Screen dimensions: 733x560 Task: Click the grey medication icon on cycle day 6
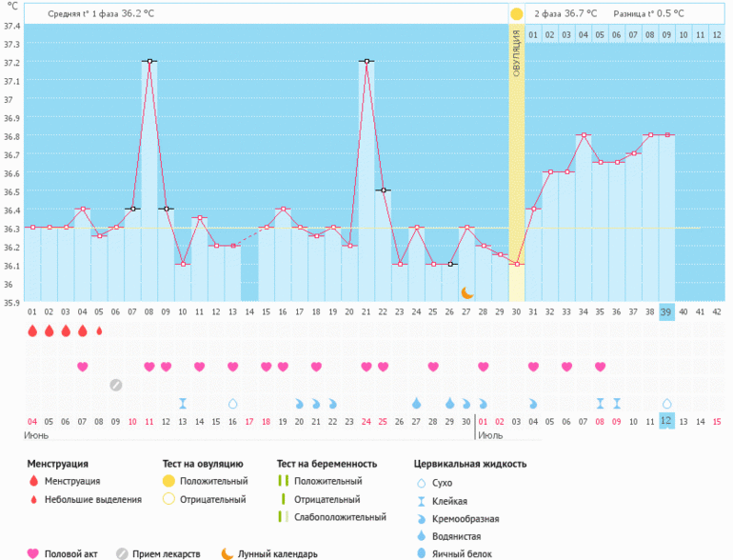pyautogui.click(x=115, y=385)
